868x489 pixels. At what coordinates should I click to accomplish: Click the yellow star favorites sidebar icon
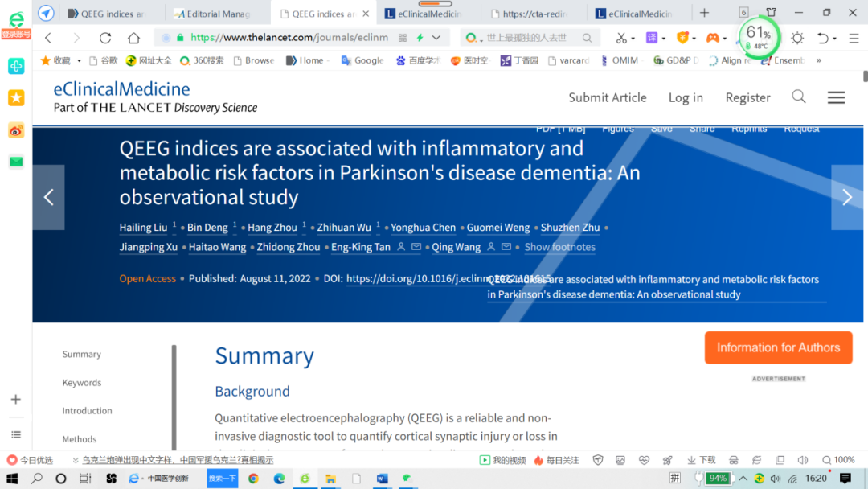pyautogui.click(x=16, y=97)
